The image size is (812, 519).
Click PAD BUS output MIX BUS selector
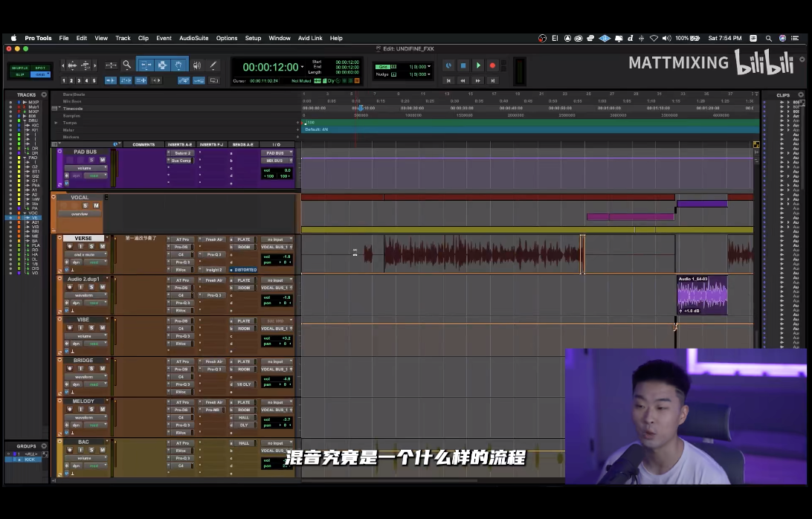[275, 161]
